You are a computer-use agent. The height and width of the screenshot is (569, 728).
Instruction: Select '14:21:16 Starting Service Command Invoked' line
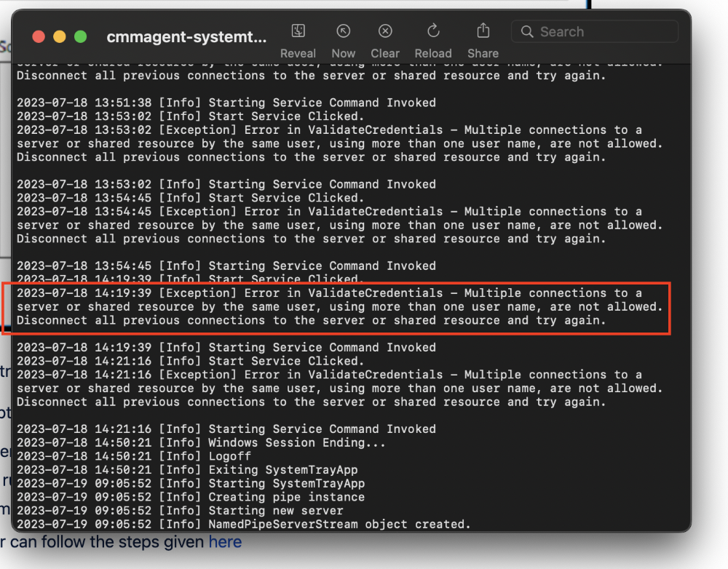pos(226,429)
